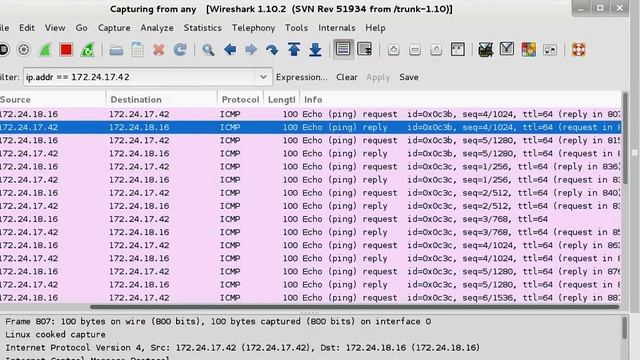The width and height of the screenshot is (640, 360).
Task: Expand Internet Protocol Version 4 details
Action: 242,348
